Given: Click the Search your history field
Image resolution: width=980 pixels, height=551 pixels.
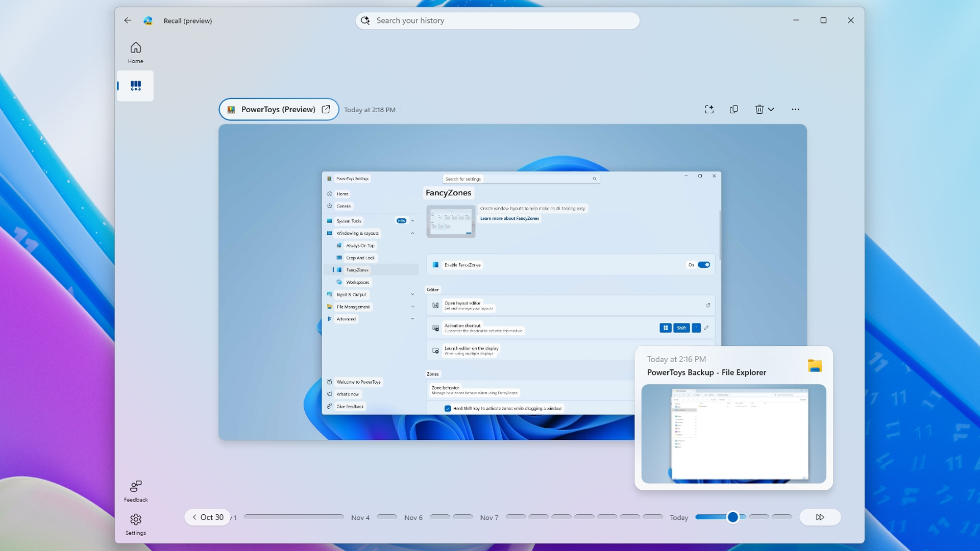Looking at the screenshot, I should (498, 20).
